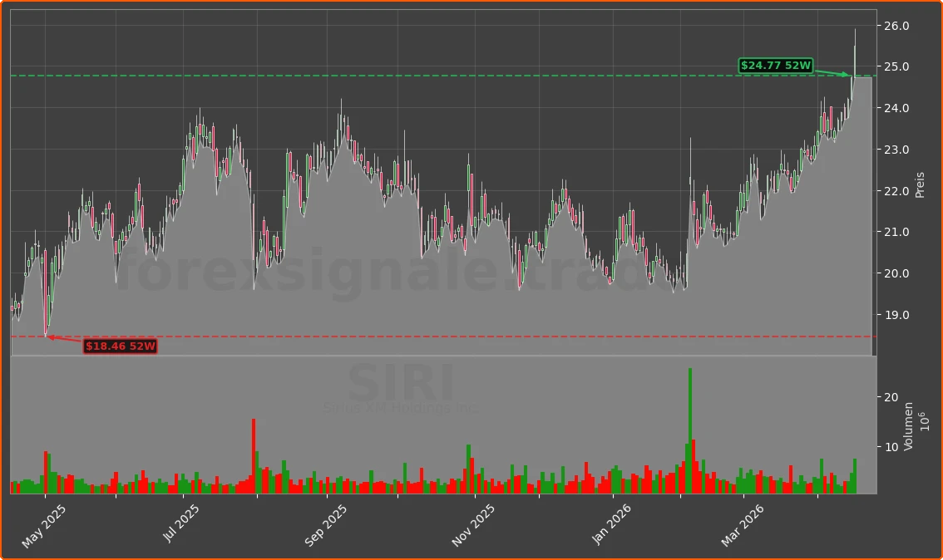Click the $18.46 52W low label

[120, 346]
